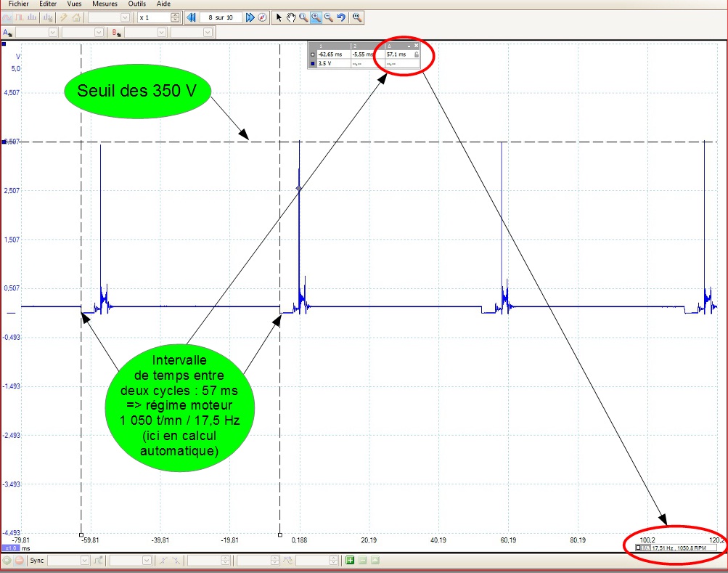
Task: Go to the next waveform buffer
Action: point(250,17)
